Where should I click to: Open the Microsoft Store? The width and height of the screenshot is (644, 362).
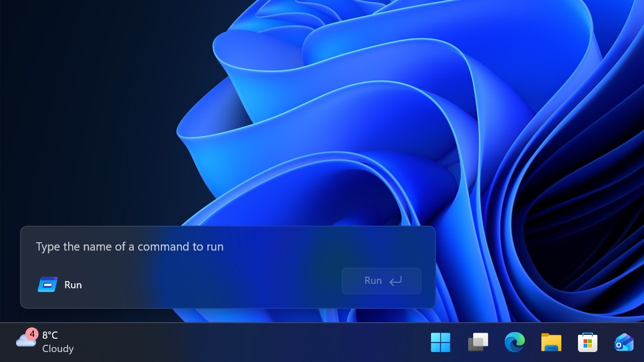click(587, 342)
